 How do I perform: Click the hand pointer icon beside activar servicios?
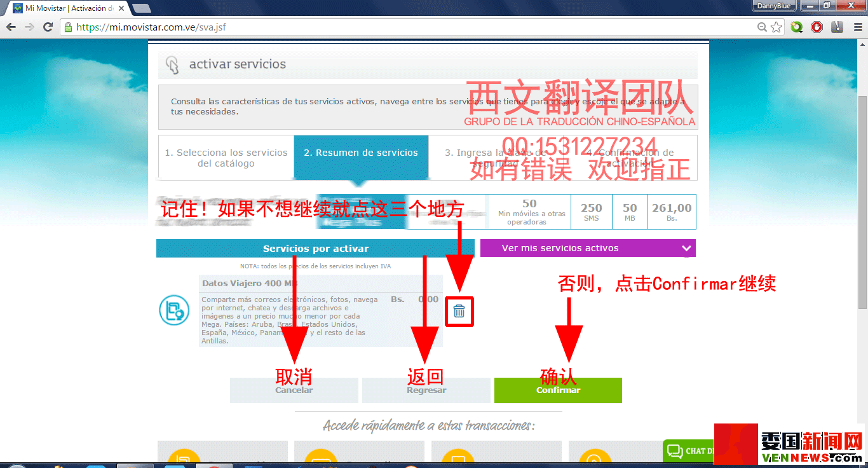pos(172,65)
